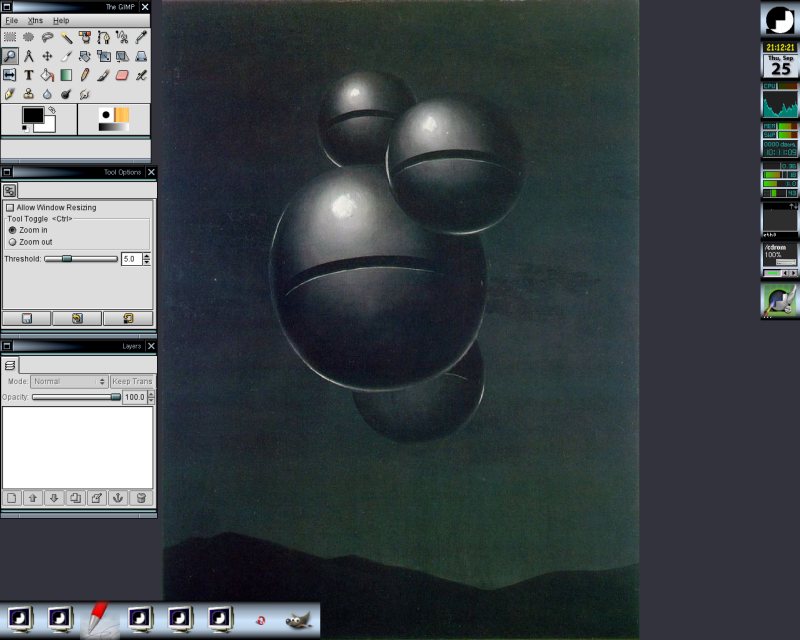Click the Layers tab icon
800x640 pixels.
click(10, 365)
